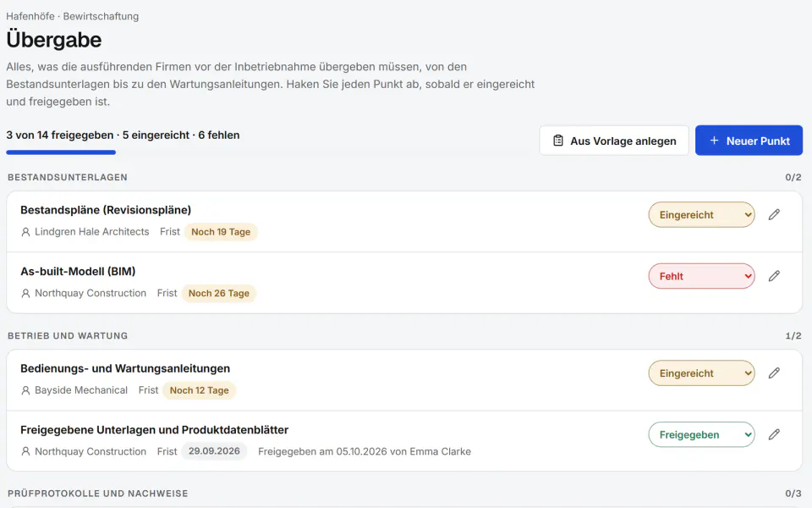Edit the Bestandspläne (Revisionspläne) item via its pencil icon
Screen dimensions: 812x508
pyautogui.click(x=774, y=214)
